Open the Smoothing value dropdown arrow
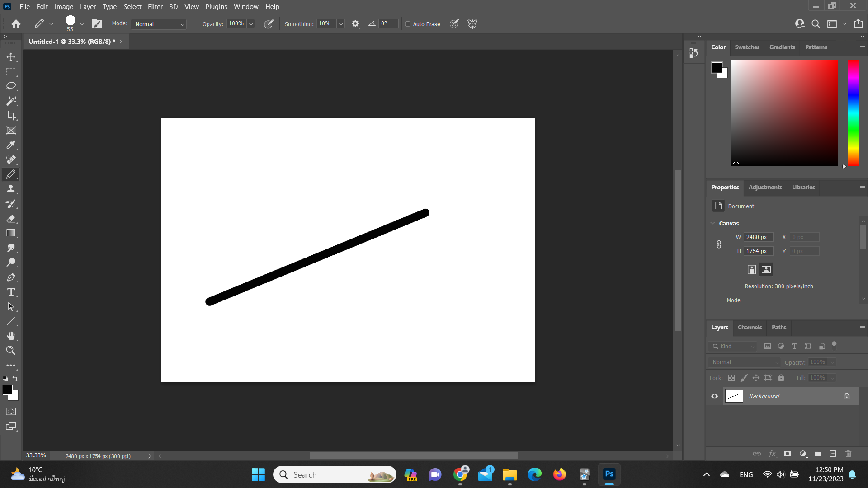 [x=341, y=24]
